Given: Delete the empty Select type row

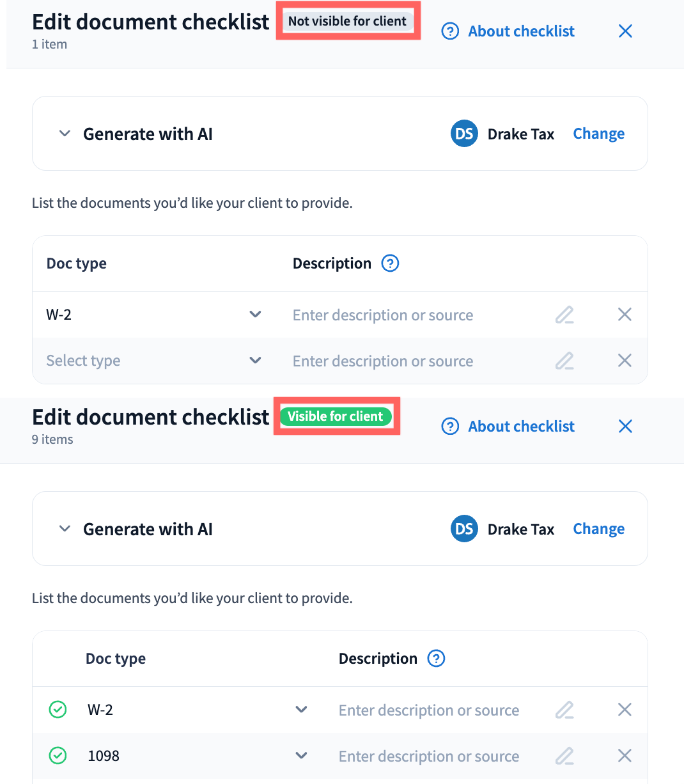Looking at the screenshot, I should click(625, 361).
